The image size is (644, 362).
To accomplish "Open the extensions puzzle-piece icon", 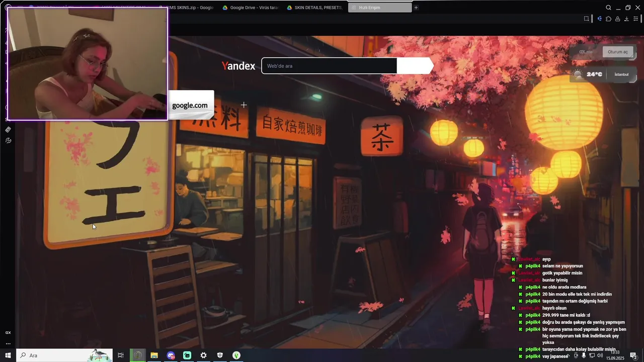I will [x=608, y=19].
